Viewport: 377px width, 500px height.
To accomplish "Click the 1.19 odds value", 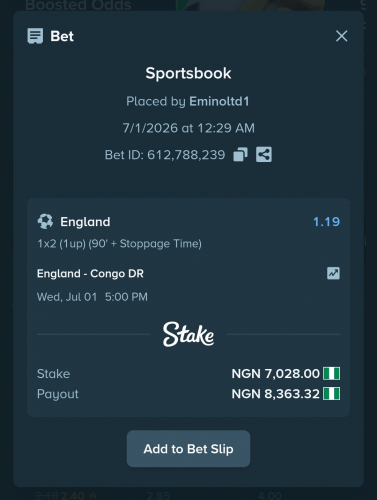I will pyautogui.click(x=327, y=222).
